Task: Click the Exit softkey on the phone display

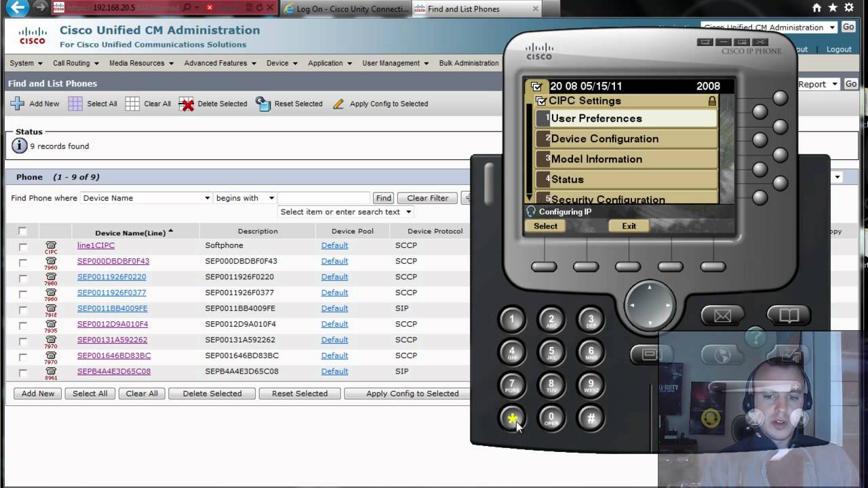Action: (629, 226)
